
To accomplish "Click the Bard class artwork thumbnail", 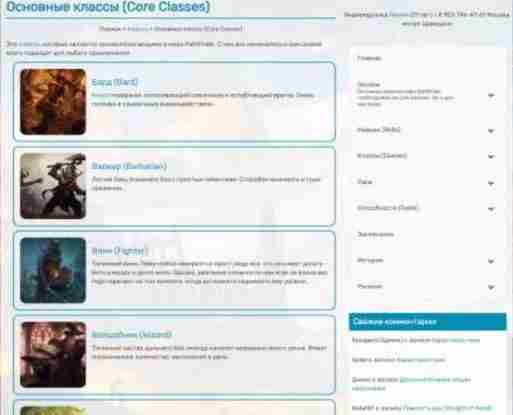I will tap(53, 102).
